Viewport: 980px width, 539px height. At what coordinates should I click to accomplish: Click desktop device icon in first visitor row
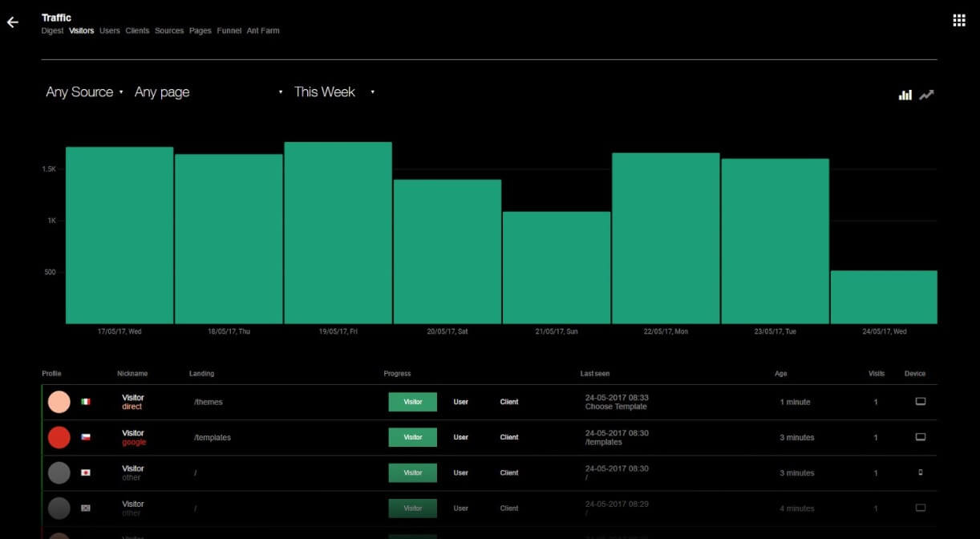click(x=920, y=402)
